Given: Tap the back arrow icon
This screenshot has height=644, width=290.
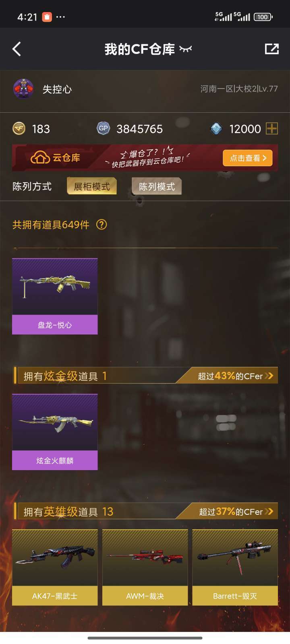Looking at the screenshot, I should pos(17,49).
